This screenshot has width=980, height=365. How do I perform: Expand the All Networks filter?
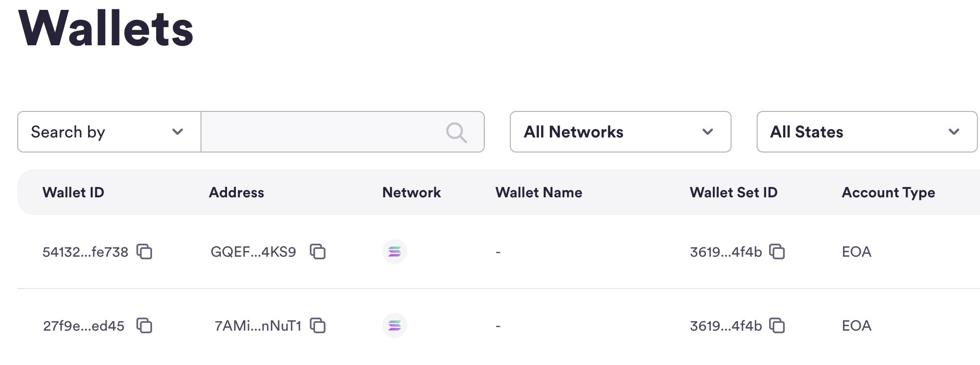click(x=620, y=132)
